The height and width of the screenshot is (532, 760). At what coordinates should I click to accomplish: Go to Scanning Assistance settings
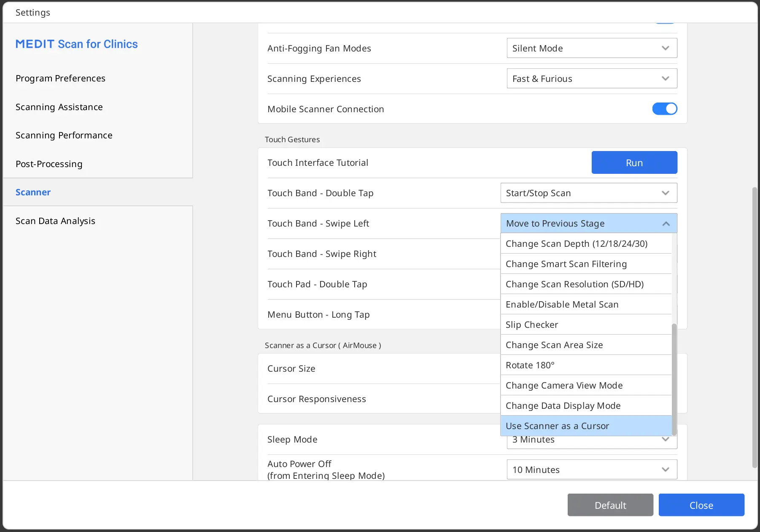tap(59, 107)
